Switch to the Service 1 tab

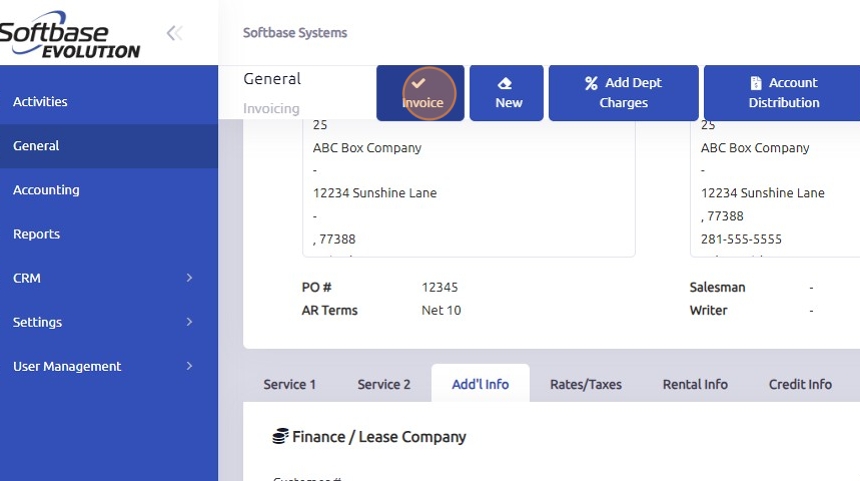[290, 384]
